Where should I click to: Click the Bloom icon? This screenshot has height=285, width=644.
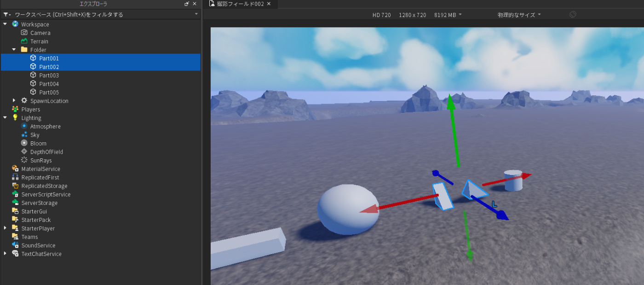click(24, 143)
